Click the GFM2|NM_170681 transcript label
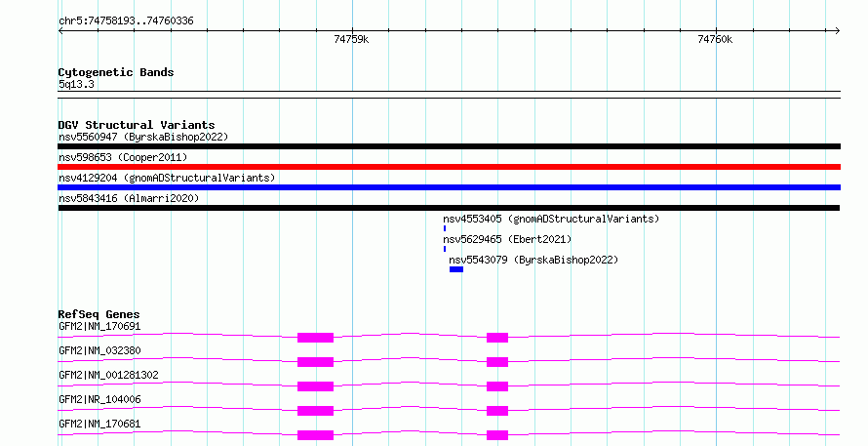The width and height of the screenshot is (868, 446). 99,424
